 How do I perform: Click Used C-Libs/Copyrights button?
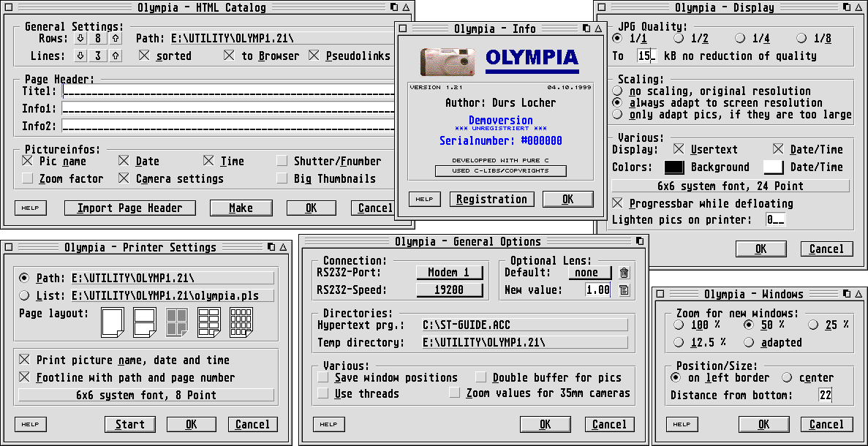pos(500,170)
